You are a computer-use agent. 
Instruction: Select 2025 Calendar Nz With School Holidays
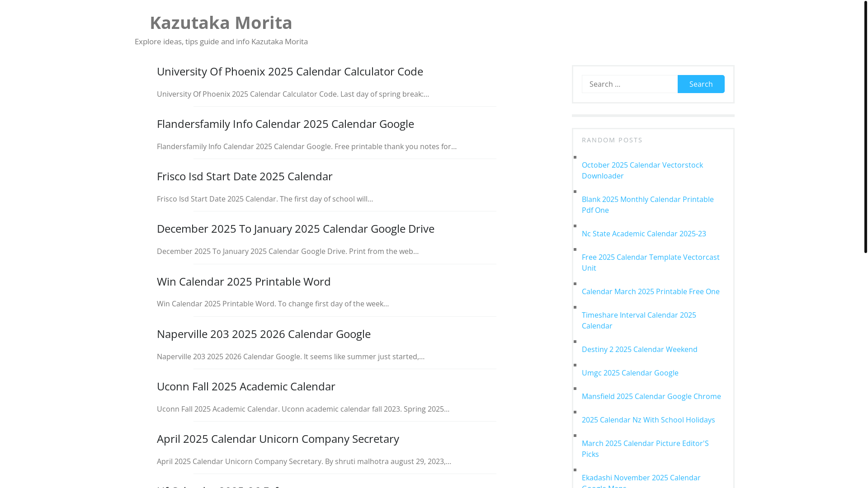point(648,420)
